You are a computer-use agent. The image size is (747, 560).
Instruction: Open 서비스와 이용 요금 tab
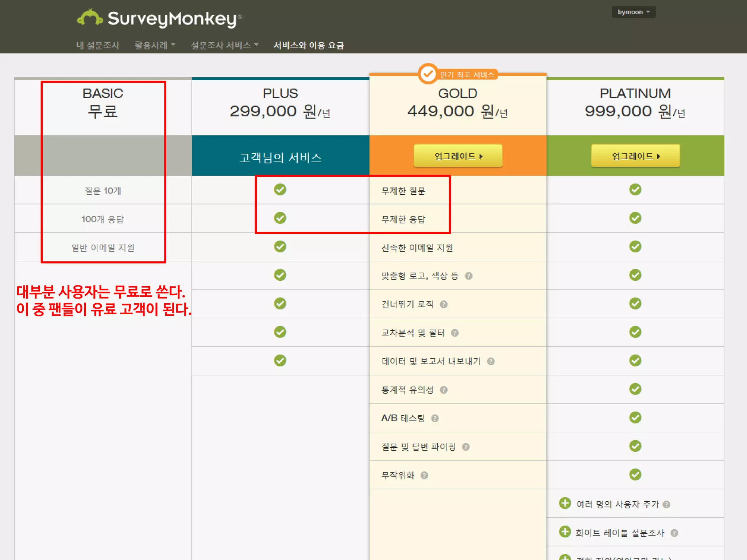click(309, 45)
